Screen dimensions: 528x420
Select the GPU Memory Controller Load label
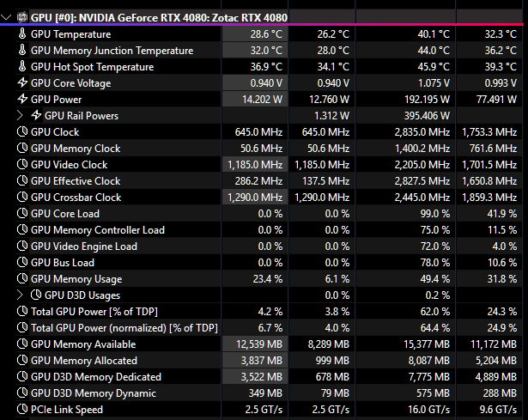point(98,230)
